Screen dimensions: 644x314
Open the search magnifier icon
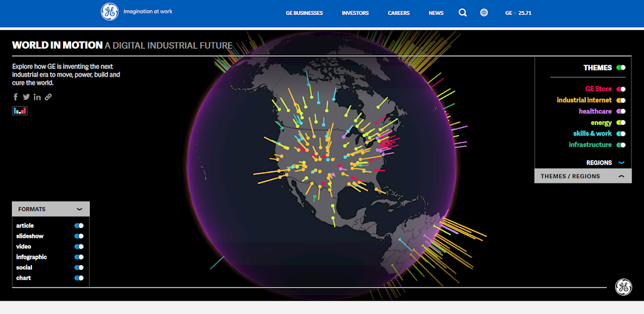pyautogui.click(x=463, y=13)
